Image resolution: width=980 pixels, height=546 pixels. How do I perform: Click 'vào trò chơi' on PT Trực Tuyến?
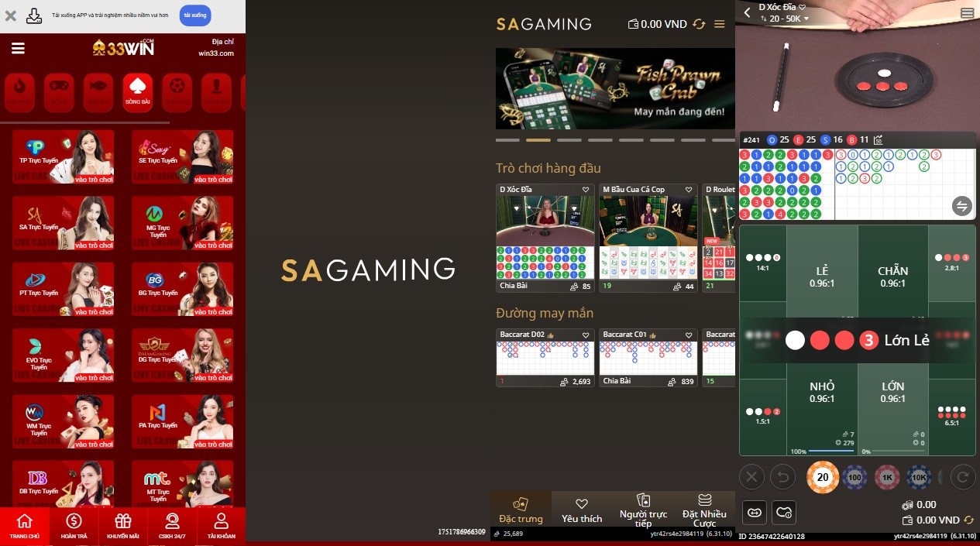point(94,311)
